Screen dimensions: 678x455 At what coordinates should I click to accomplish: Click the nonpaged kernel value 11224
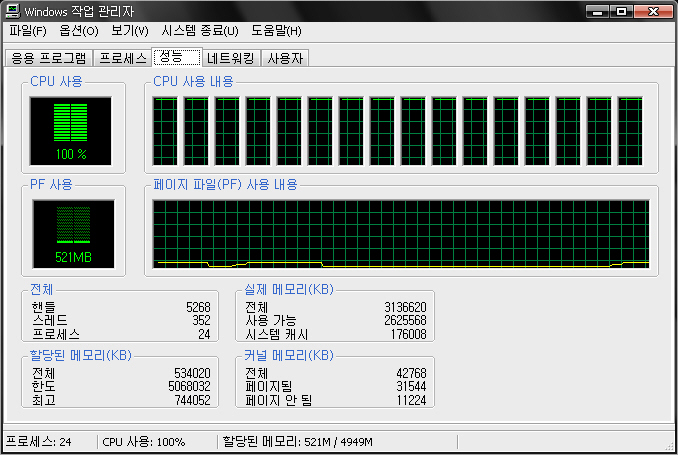pos(412,400)
